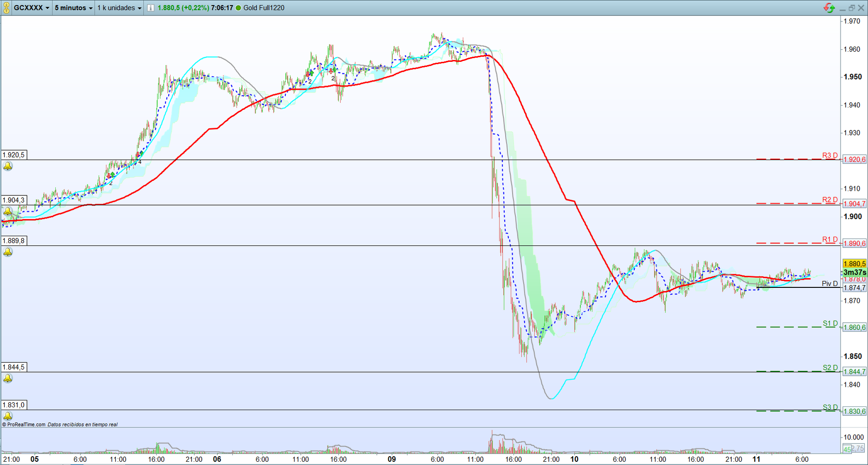Click the green market status dot
This screenshot has width=868, height=465.
pos(238,8)
